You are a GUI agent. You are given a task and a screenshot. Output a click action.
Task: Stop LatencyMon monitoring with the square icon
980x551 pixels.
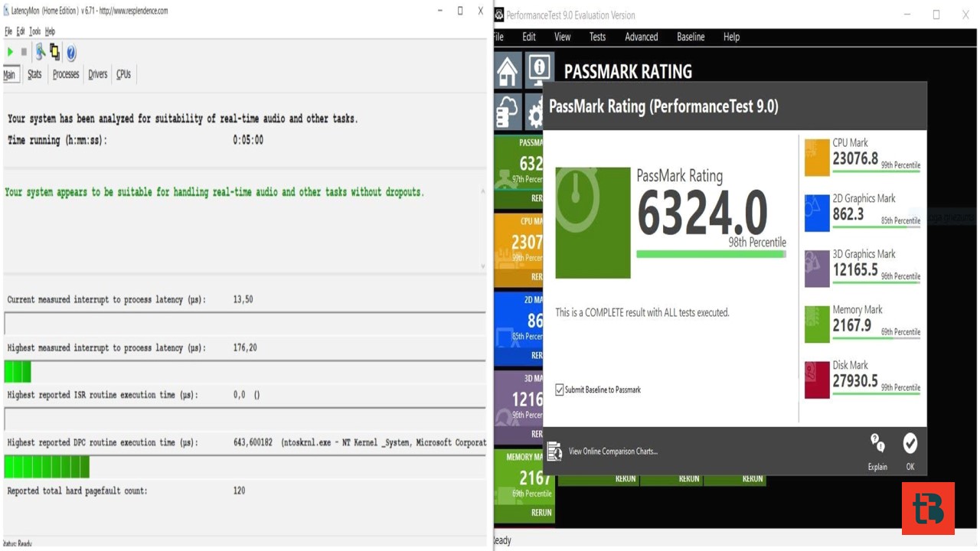[x=24, y=52]
